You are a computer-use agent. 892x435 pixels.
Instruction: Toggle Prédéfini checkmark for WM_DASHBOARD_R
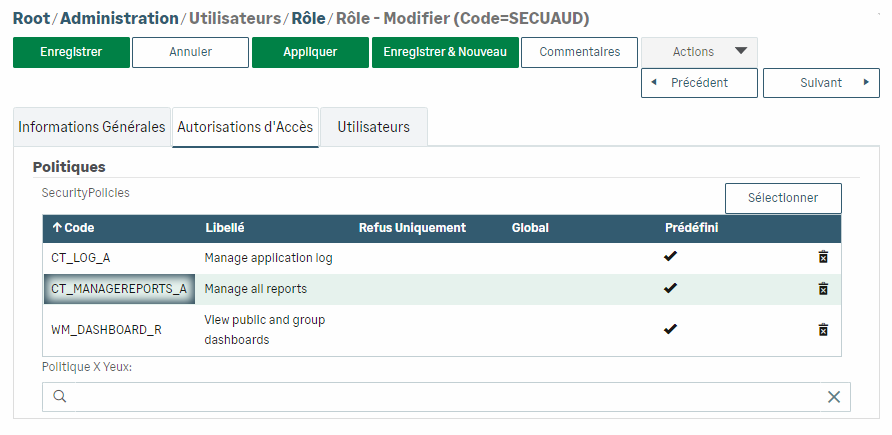pyautogui.click(x=671, y=329)
